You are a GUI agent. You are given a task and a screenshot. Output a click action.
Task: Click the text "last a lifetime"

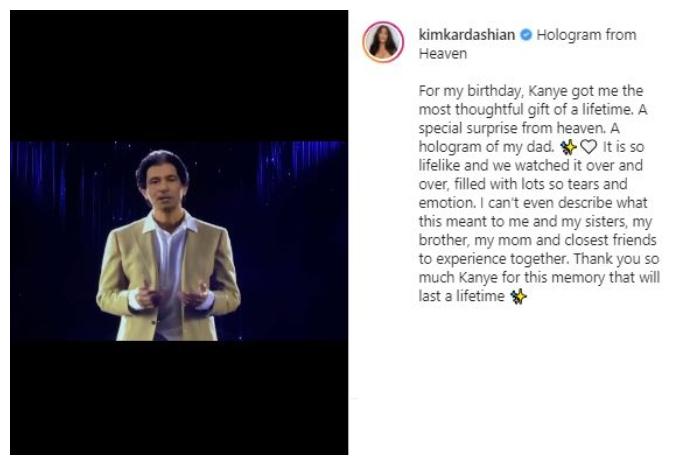pos(462,297)
